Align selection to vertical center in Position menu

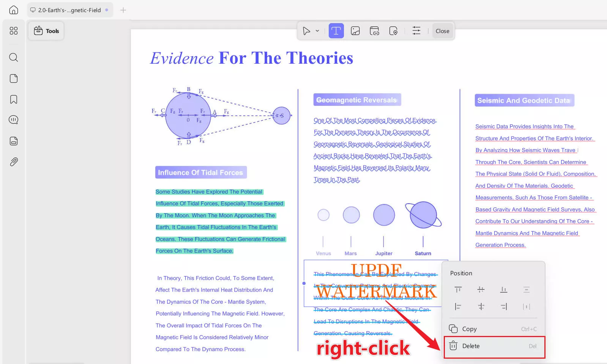481,290
